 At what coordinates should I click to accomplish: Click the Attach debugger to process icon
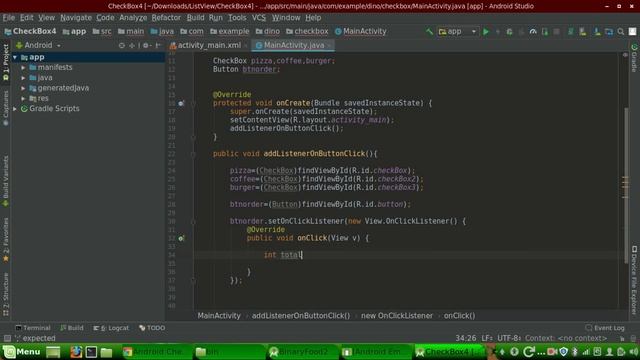545,31
